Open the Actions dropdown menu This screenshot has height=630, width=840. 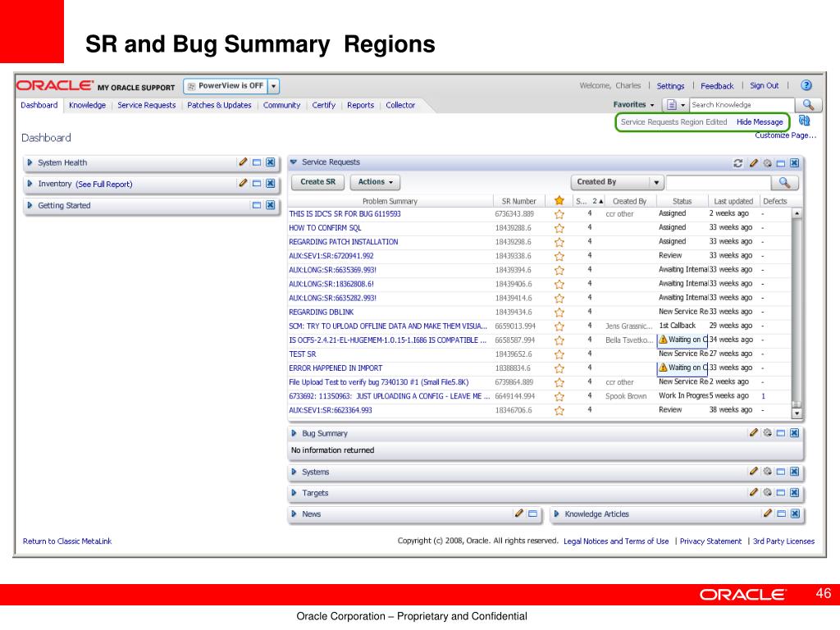point(375,182)
